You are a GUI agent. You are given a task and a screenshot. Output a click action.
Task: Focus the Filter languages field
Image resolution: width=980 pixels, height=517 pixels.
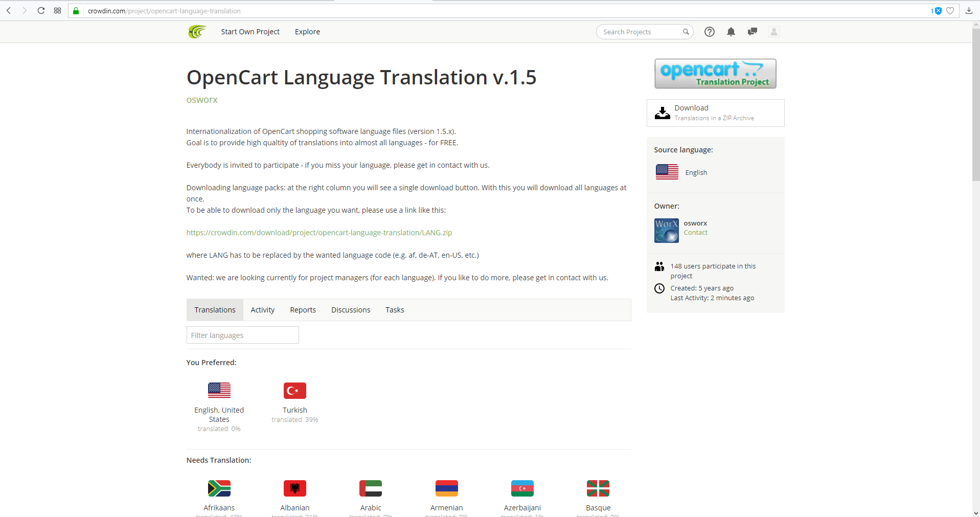pos(242,335)
